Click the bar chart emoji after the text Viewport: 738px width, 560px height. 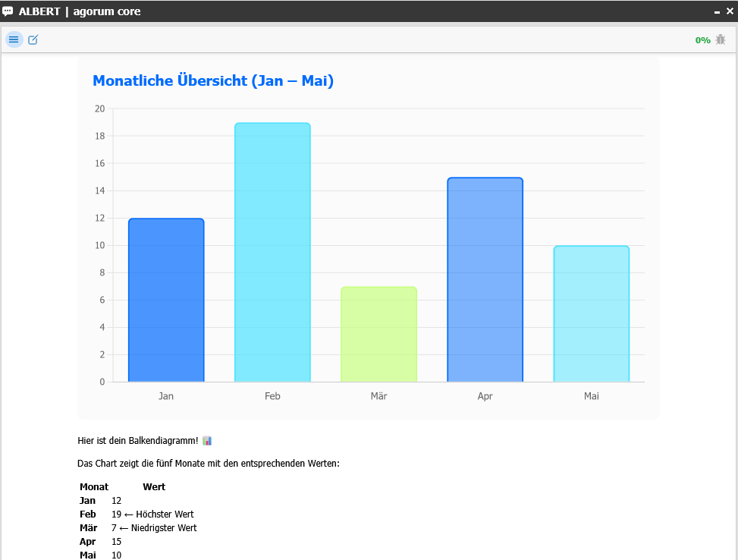pos(207,441)
